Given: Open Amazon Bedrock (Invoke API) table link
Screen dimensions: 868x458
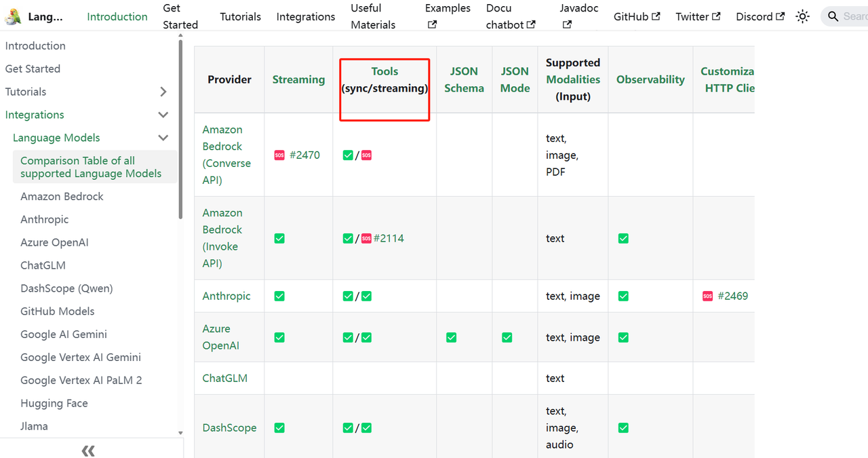Looking at the screenshot, I should (x=222, y=238).
